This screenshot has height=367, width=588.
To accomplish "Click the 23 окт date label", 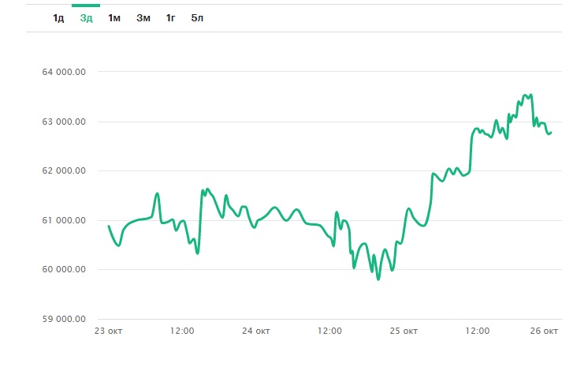I will (109, 331).
